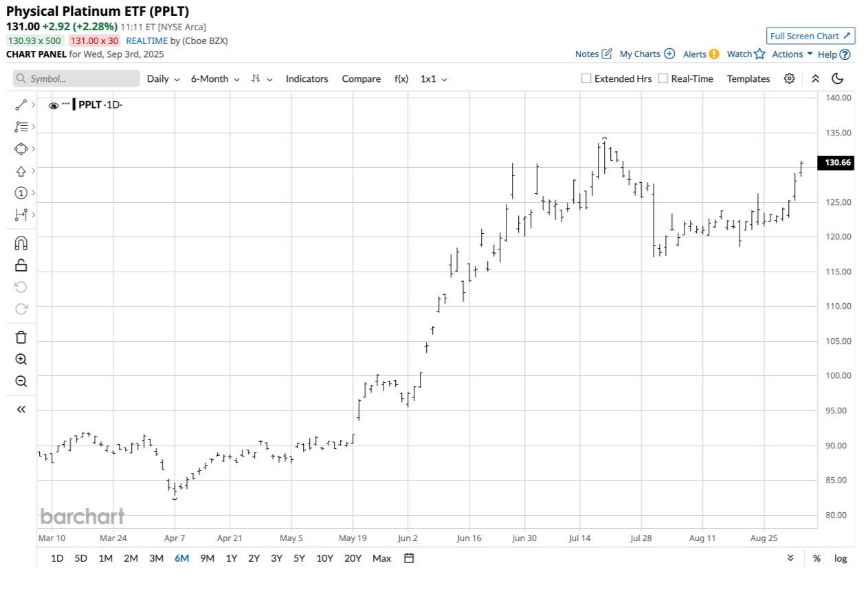This screenshot has height=594, width=868.
Task: Switch to the 5D time range
Action: 80,558
